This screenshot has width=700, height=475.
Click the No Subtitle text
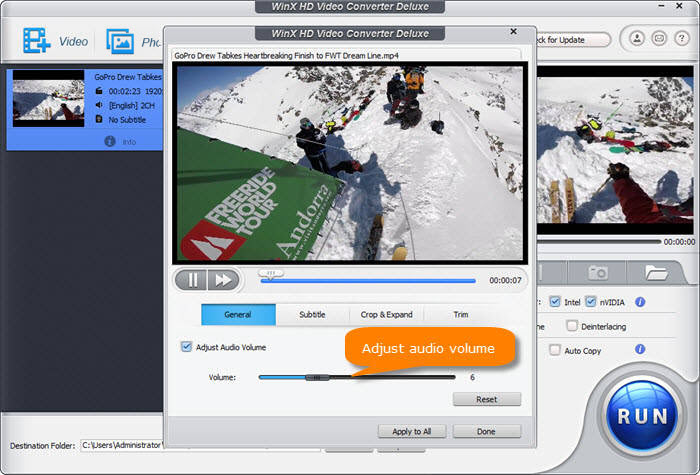point(127,120)
